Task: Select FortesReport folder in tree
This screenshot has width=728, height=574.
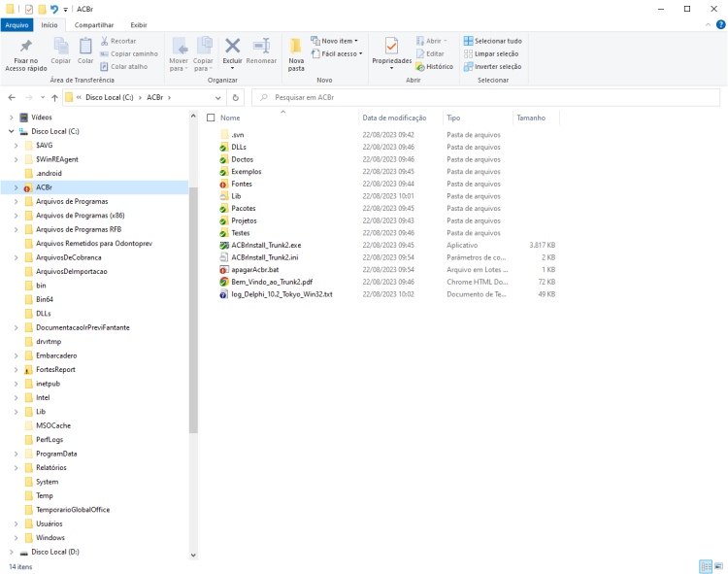Action: pyautogui.click(x=55, y=370)
